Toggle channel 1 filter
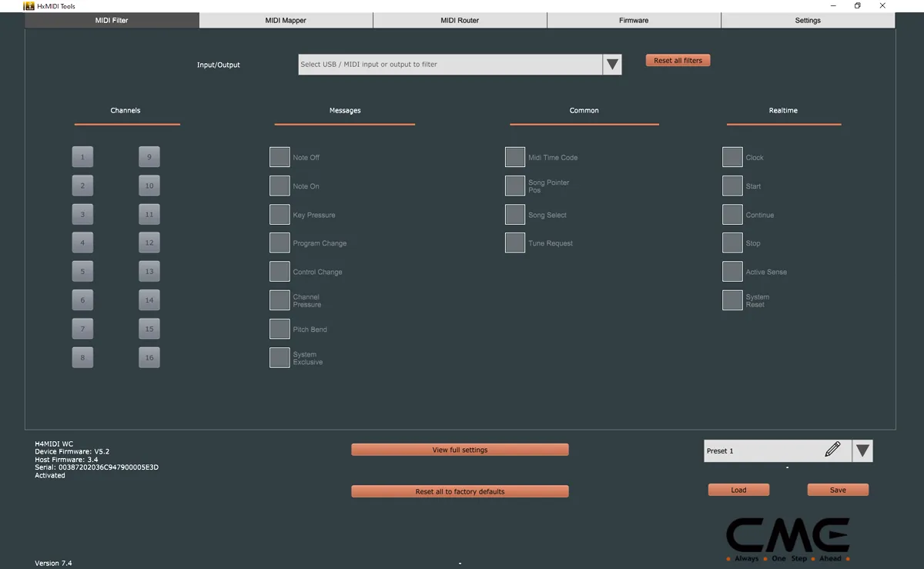Screen dimensions: 924x569 coord(82,156)
